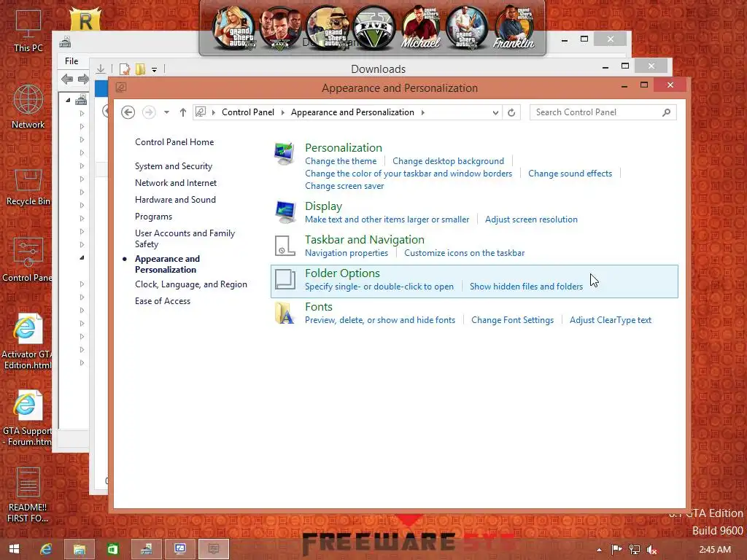Click Change desktop background link

[x=448, y=161]
